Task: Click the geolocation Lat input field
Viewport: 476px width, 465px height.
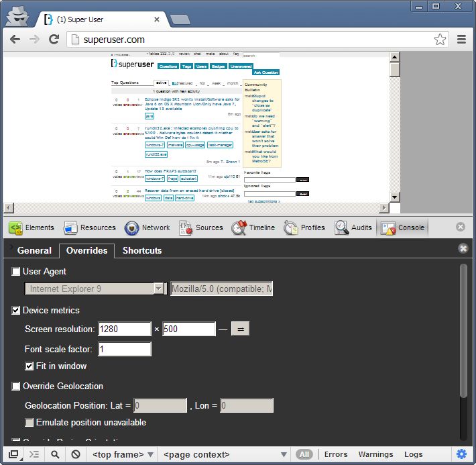Action: pyautogui.click(x=160, y=405)
